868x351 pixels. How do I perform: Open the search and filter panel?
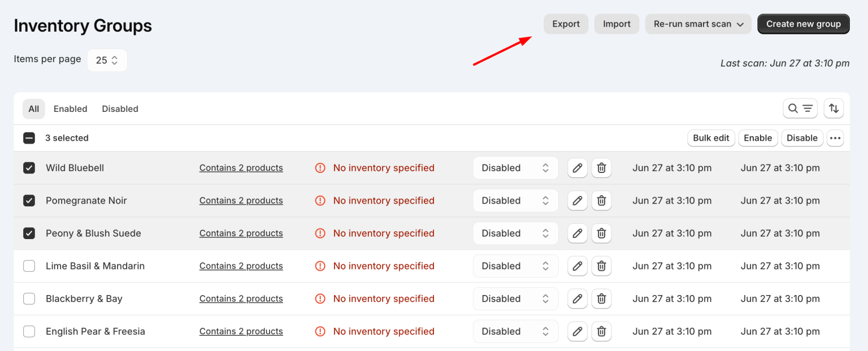800,108
